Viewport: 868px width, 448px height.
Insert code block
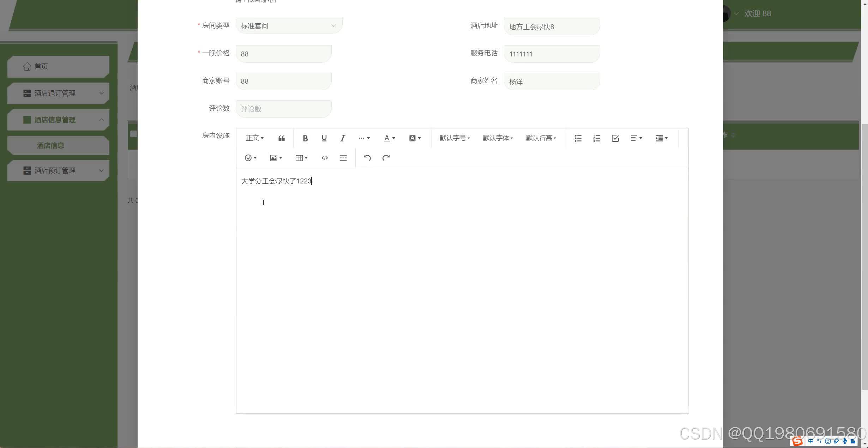325,158
